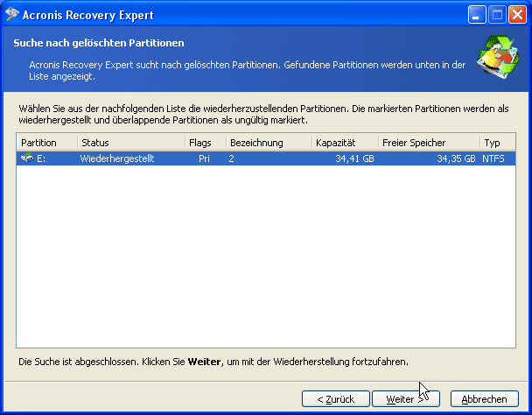This screenshot has width=532, height=415.
Task: Sort list by Flags column header
Action: point(206,143)
